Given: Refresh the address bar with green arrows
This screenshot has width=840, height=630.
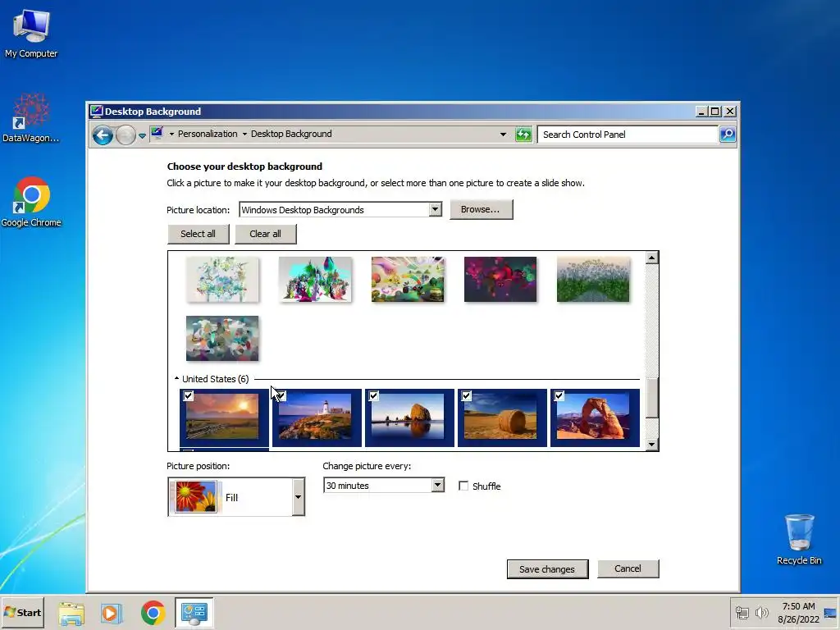Looking at the screenshot, I should pyautogui.click(x=523, y=135).
